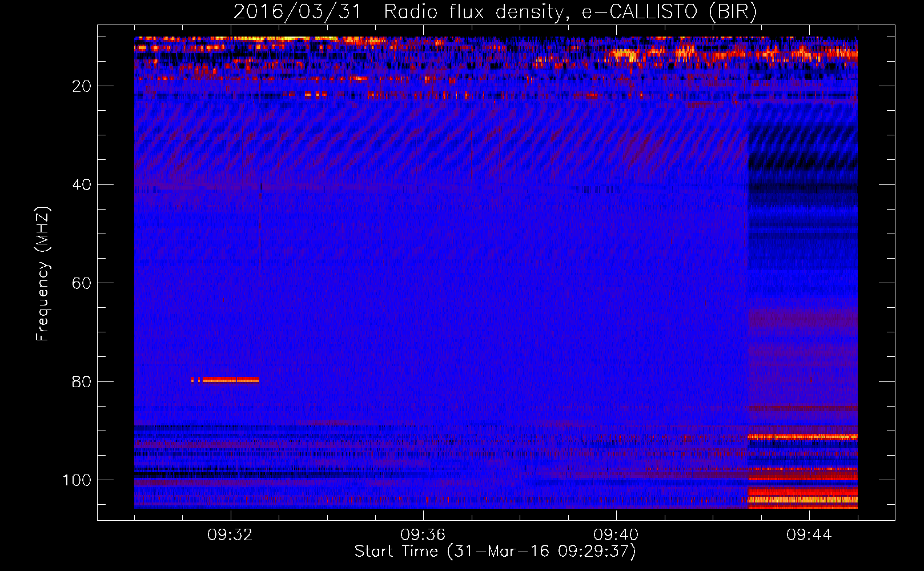Click the 100 frequency tick label
This screenshot has height=571, width=924.
click(77, 480)
